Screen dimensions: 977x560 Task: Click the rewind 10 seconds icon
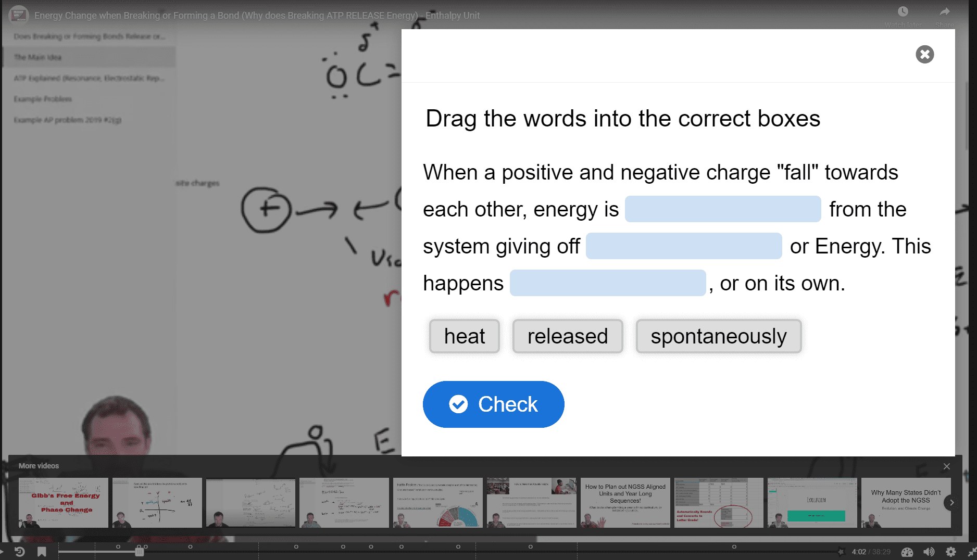20,552
